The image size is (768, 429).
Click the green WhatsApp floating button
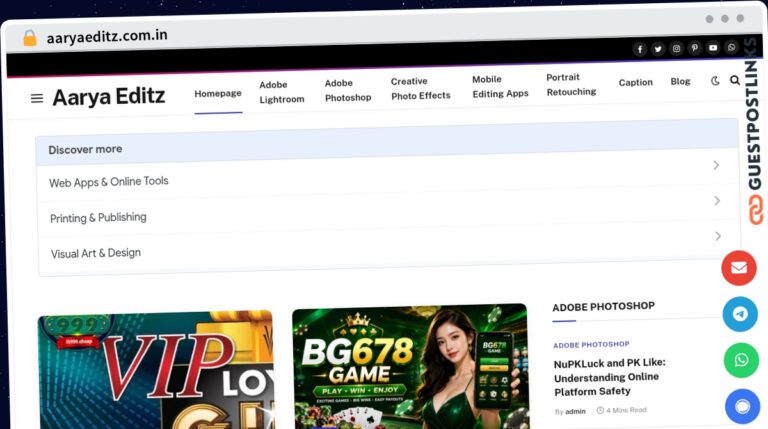(x=742, y=360)
